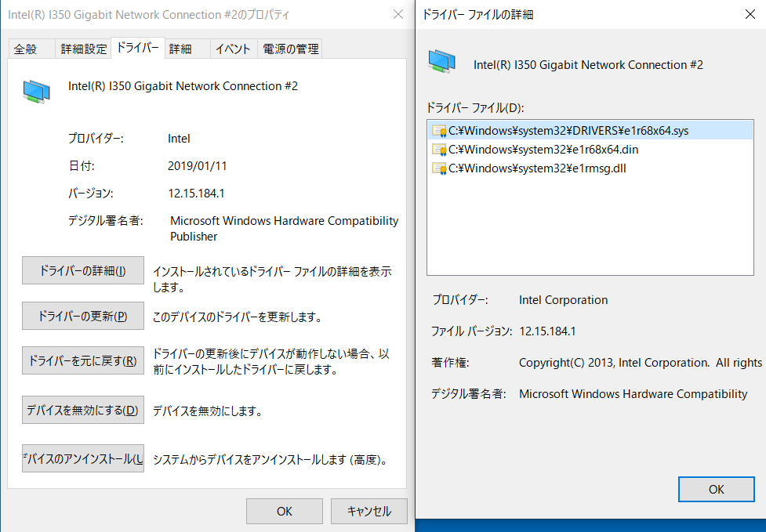Click デバイスのアンインストール to uninstall the device
The height and width of the screenshot is (532, 766).
(82, 458)
